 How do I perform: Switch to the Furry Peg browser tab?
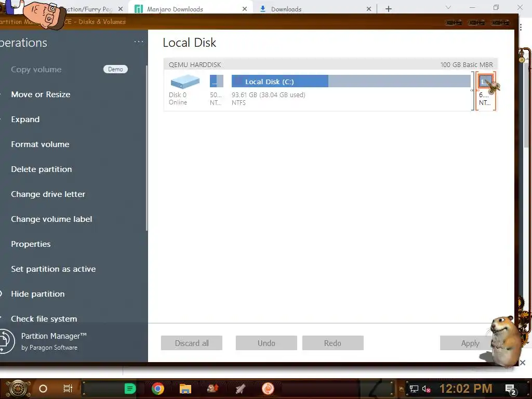(89, 9)
